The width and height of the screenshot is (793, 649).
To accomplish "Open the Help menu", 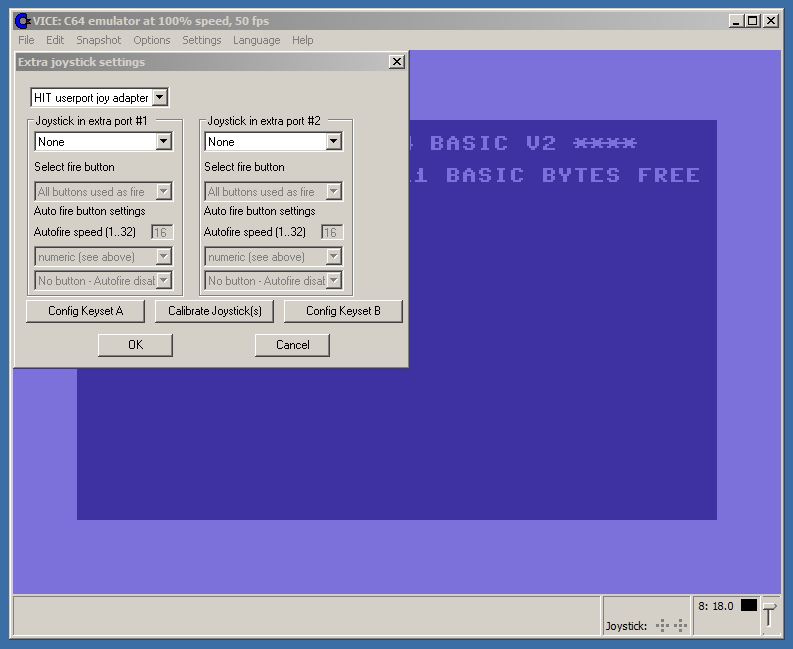I will (302, 40).
